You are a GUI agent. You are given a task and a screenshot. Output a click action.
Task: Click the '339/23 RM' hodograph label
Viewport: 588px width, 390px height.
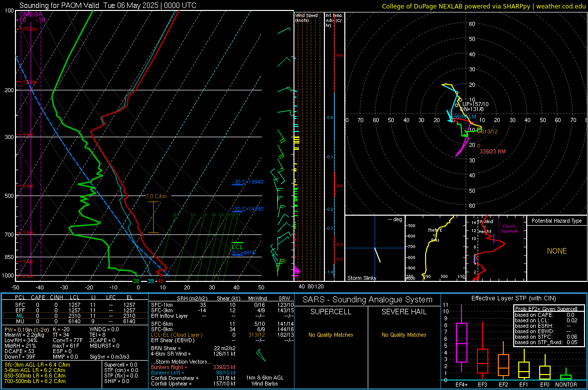(492, 151)
